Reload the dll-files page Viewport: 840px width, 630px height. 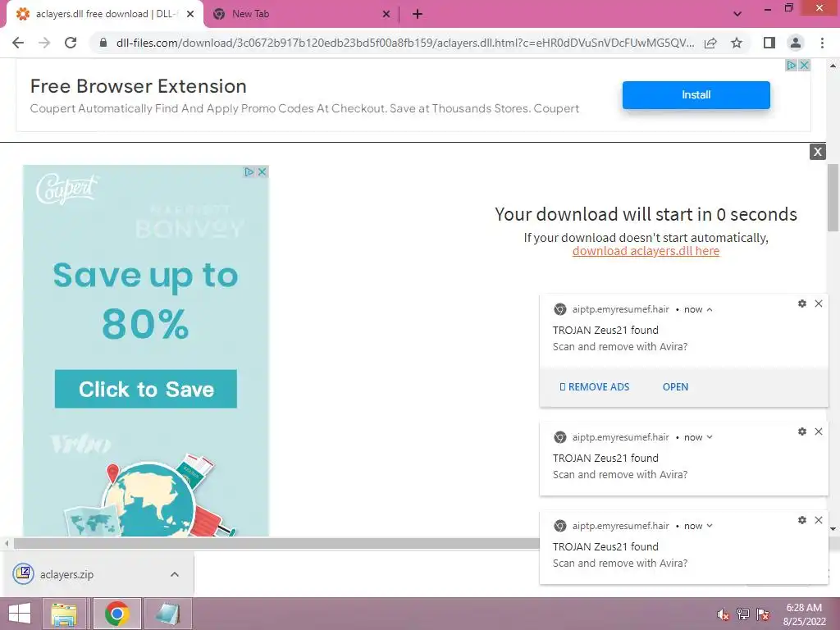[71, 43]
